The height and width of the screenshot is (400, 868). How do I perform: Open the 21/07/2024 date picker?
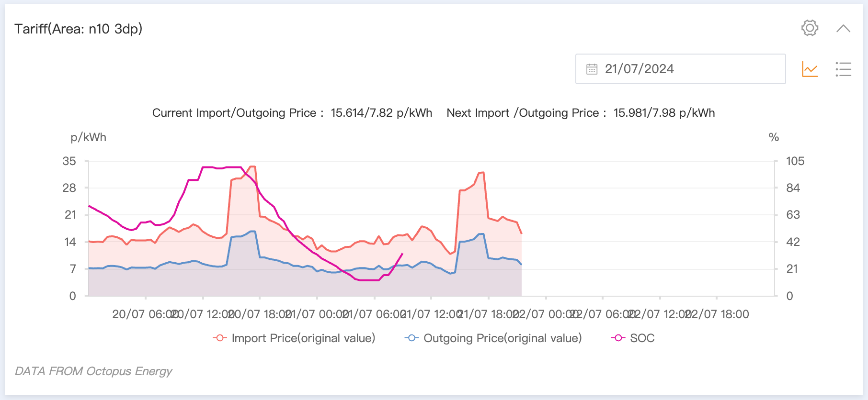680,69
